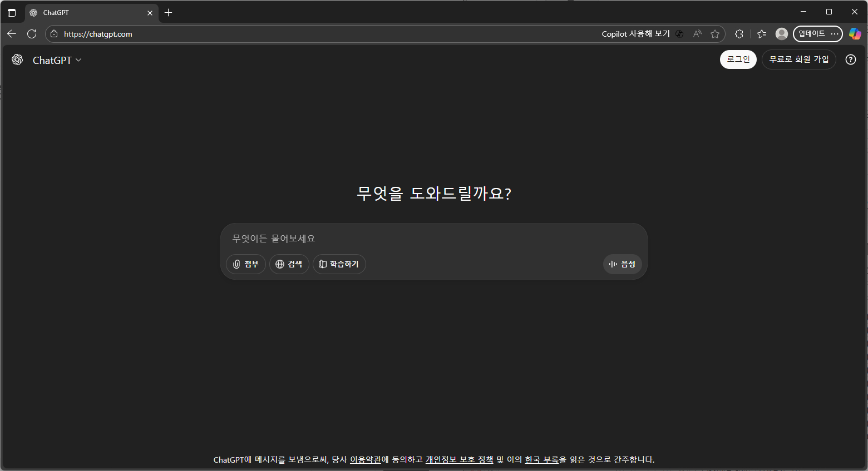The width and height of the screenshot is (868, 471).
Task: Open the tab actions menu icon
Action: (12, 12)
